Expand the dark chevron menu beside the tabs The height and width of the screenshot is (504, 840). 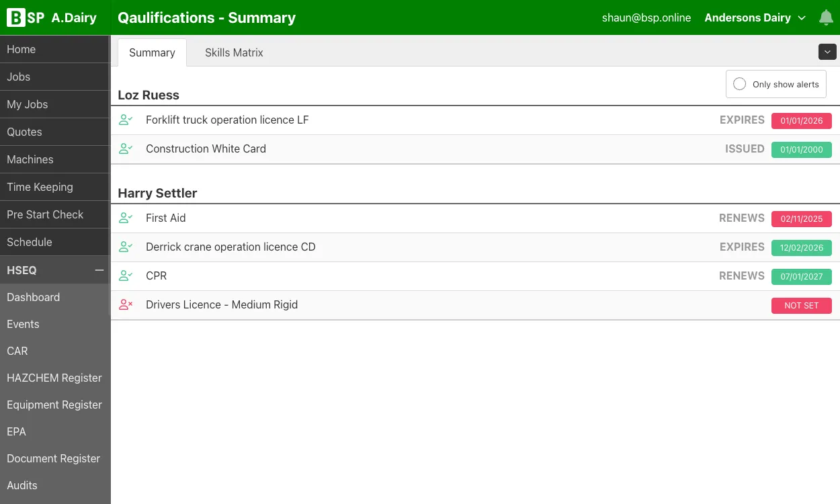coord(827,52)
